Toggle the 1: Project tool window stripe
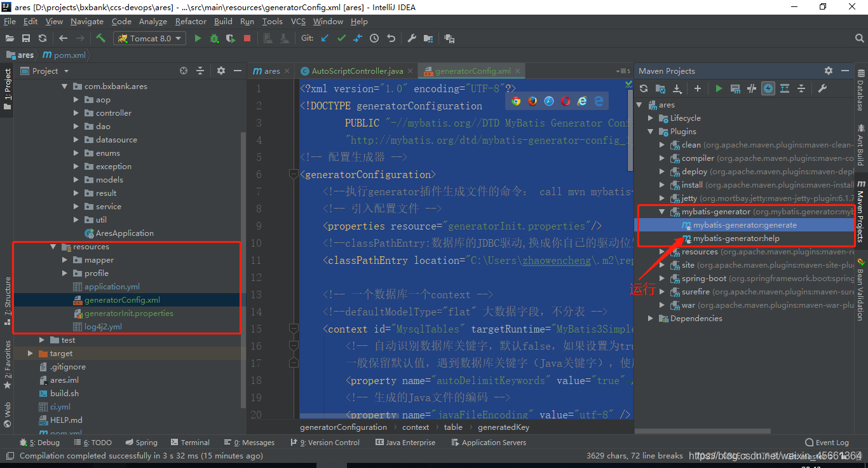 click(7, 89)
